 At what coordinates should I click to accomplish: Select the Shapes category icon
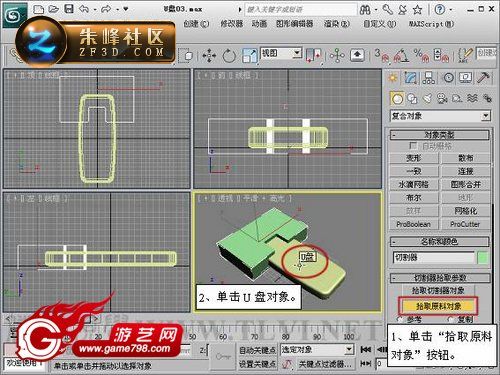pos(412,98)
